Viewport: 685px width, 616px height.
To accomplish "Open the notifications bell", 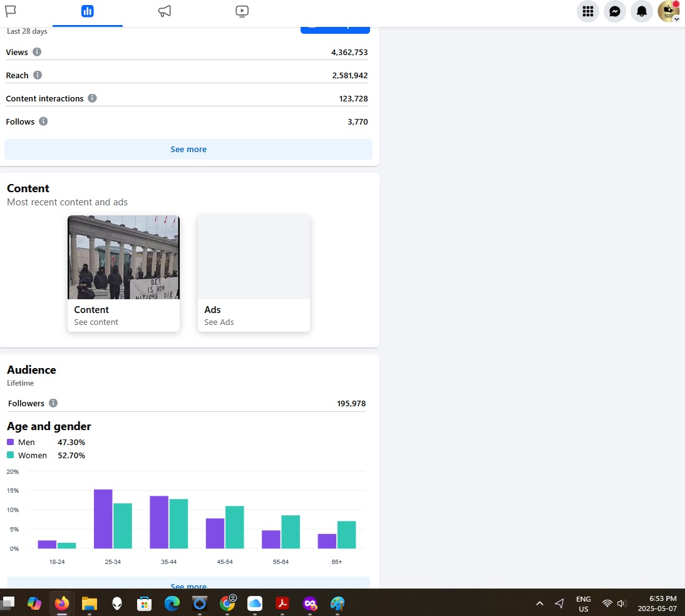I will [641, 11].
